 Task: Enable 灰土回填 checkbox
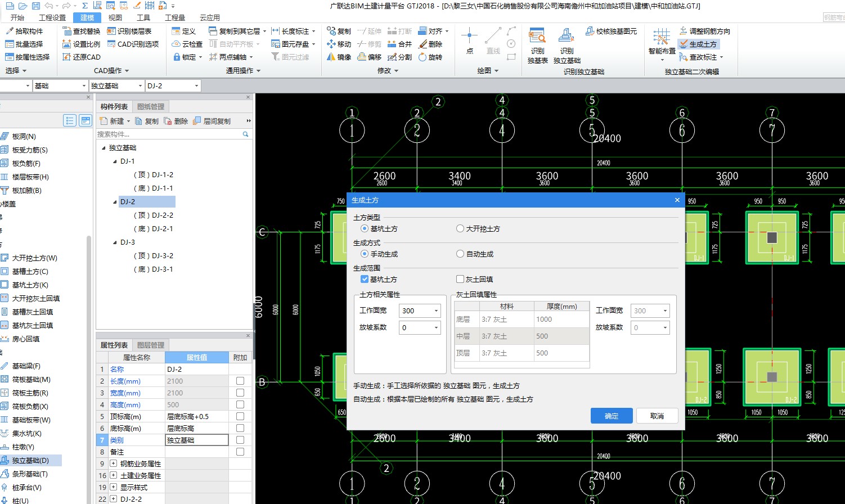(x=460, y=279)
